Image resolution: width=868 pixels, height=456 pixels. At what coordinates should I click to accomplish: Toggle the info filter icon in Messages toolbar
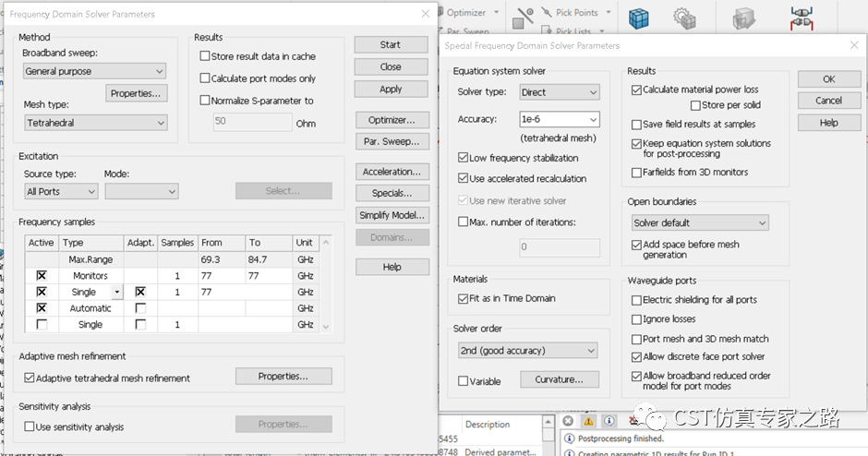pos(609,421)
